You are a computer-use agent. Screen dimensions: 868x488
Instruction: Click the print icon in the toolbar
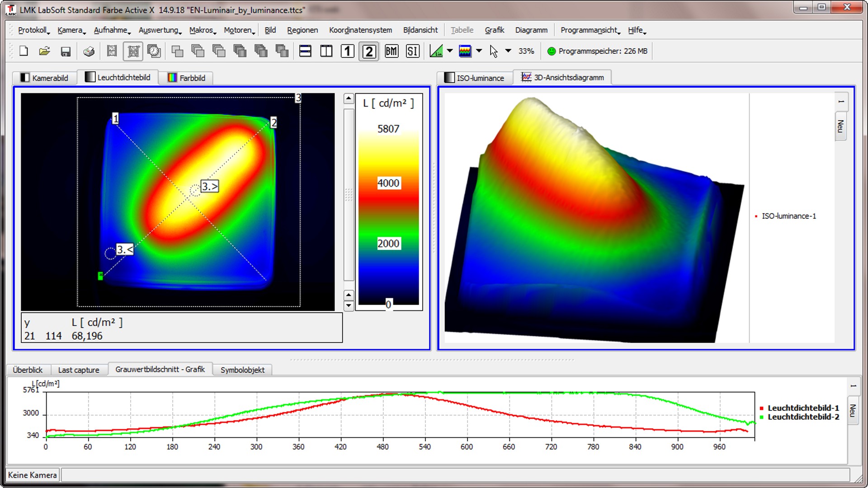[x=89, y=51]
